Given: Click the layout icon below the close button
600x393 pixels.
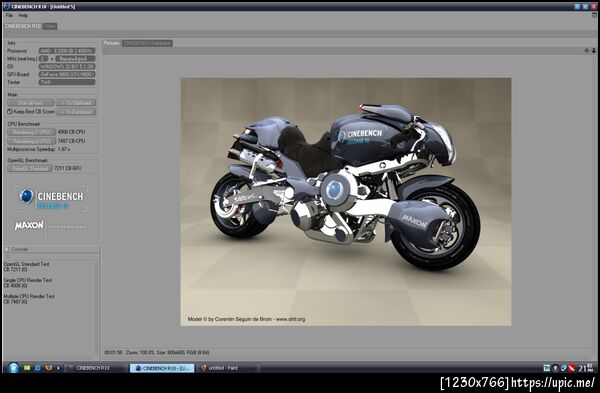Looking at the screenshot, I should point(594,15).
